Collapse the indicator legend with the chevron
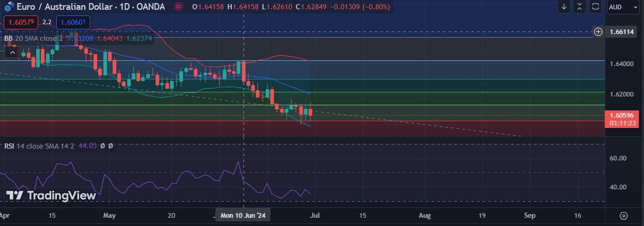 coord(12,52)
